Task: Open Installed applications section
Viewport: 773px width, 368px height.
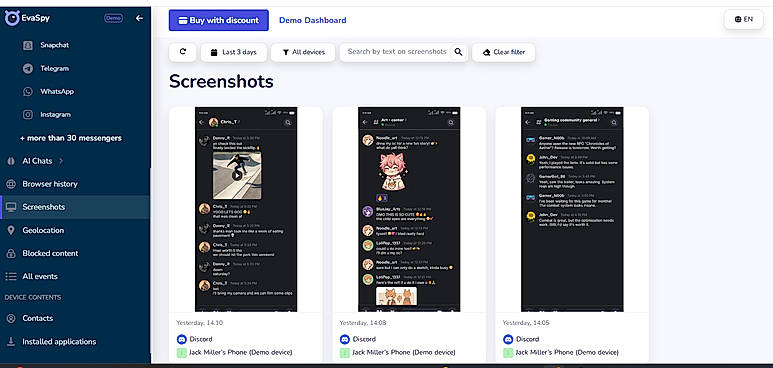Action: [x=59, y=341]
